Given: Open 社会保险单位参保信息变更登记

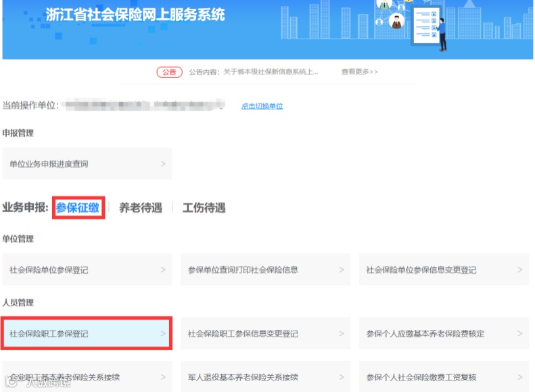Looking at the screenshot, I should coord(444,270).
